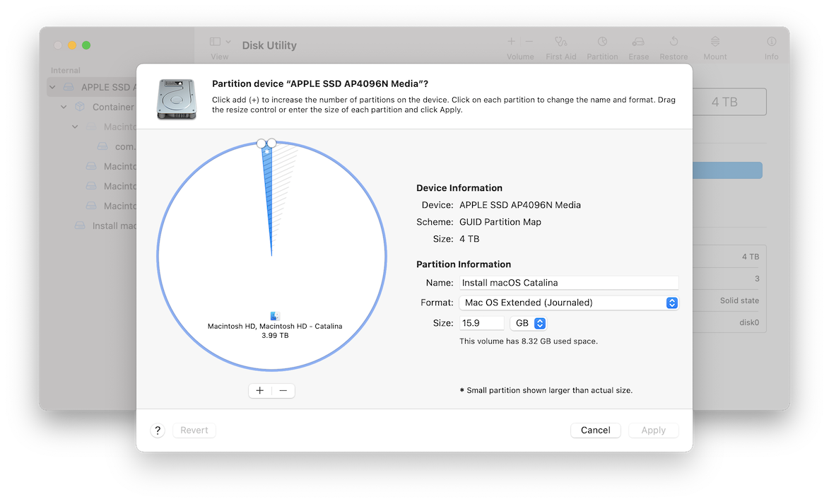
Task: Select the APPLE SSD sidebar item
Action: (x=92, y=87)
